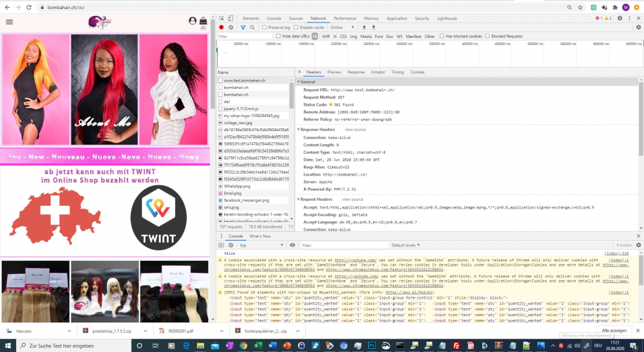Open the Online throttling dropdown
This screenshot has width=644, height=352.
pyautogui.click(x=342, y=28)
